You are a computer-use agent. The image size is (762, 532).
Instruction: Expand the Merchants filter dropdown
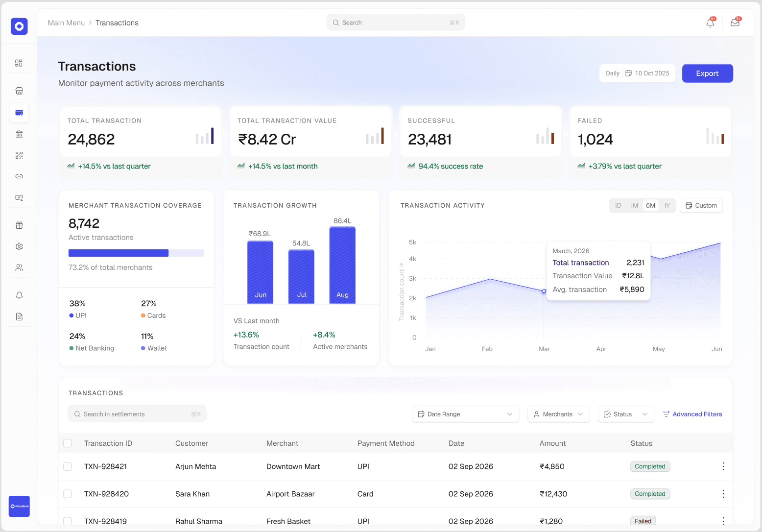click(558, 414)
